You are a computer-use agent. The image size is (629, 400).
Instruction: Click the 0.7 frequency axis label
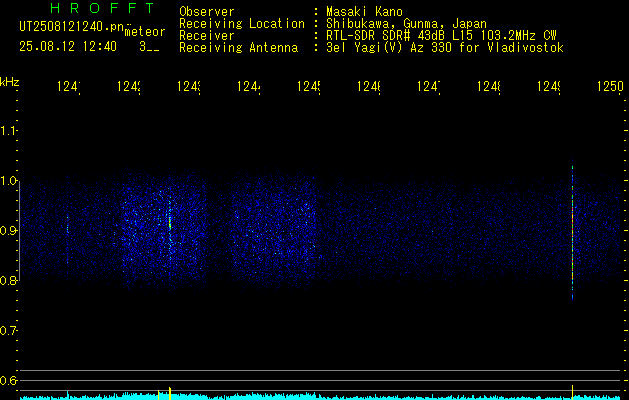tap(9, 331)
